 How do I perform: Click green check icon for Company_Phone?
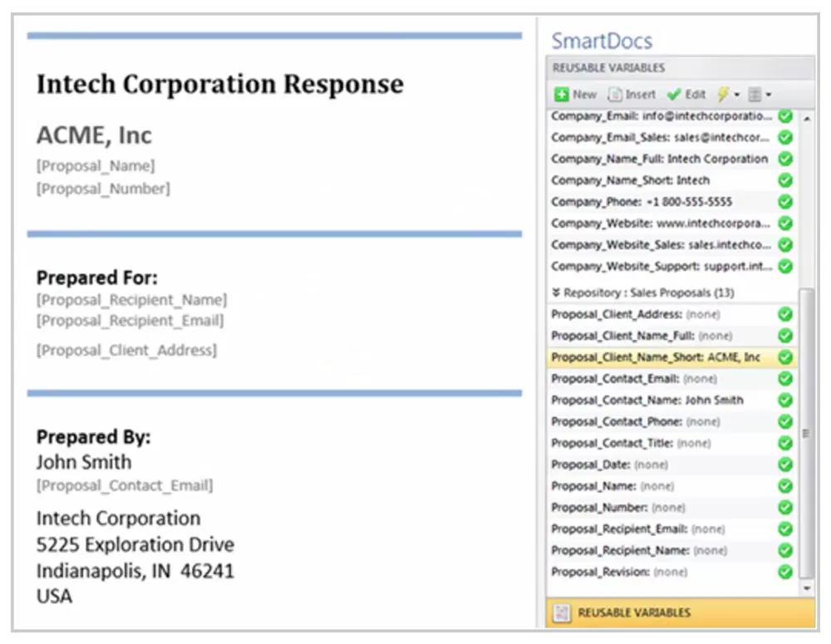(x=785, y=202)
